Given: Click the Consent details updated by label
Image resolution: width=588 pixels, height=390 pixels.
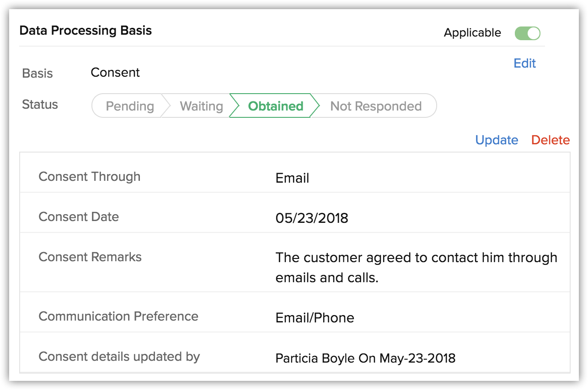Looking at the screenshot, I should [119, 357].
